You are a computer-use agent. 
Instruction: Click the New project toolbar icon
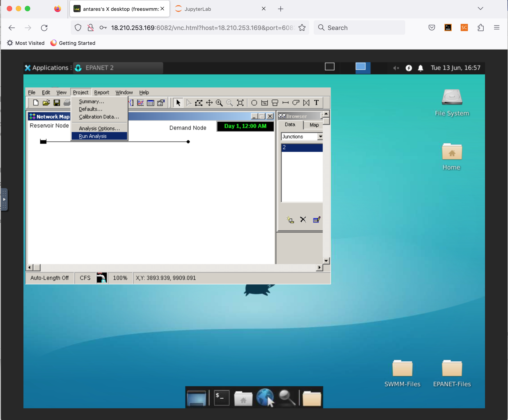coord(36,103)
